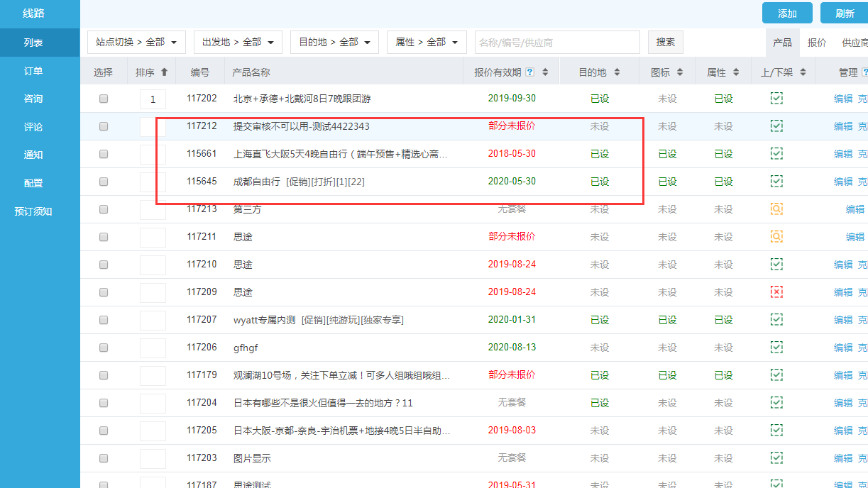Screen dimensions: 868x488
Task: Click the green shelf-status icon for product 117202
Action: pyautogui.click(x=776, y=99)
